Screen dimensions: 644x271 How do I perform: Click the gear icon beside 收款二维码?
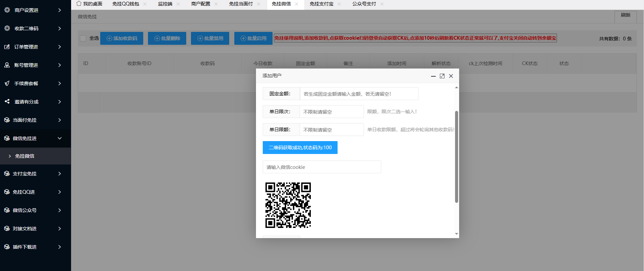pos(7,28)
